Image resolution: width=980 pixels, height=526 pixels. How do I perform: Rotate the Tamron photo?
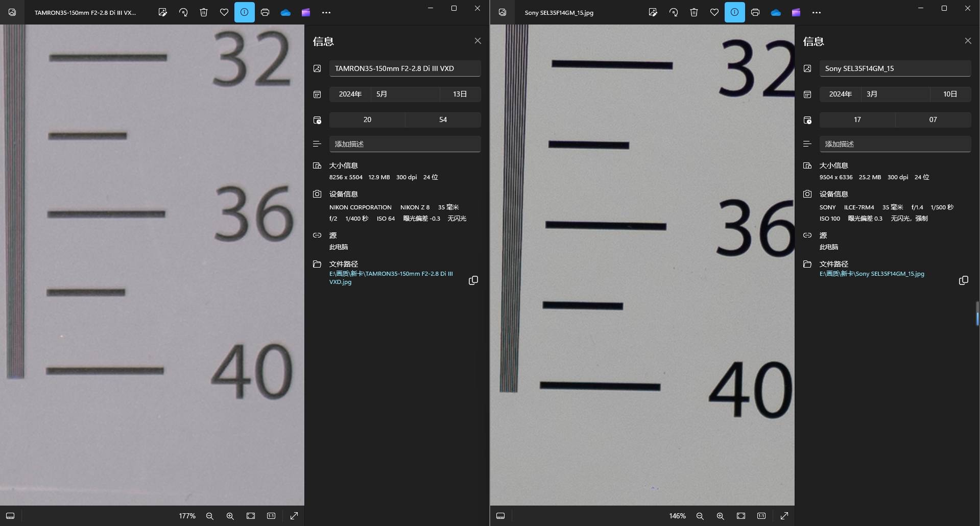click(x=183, y=12)
